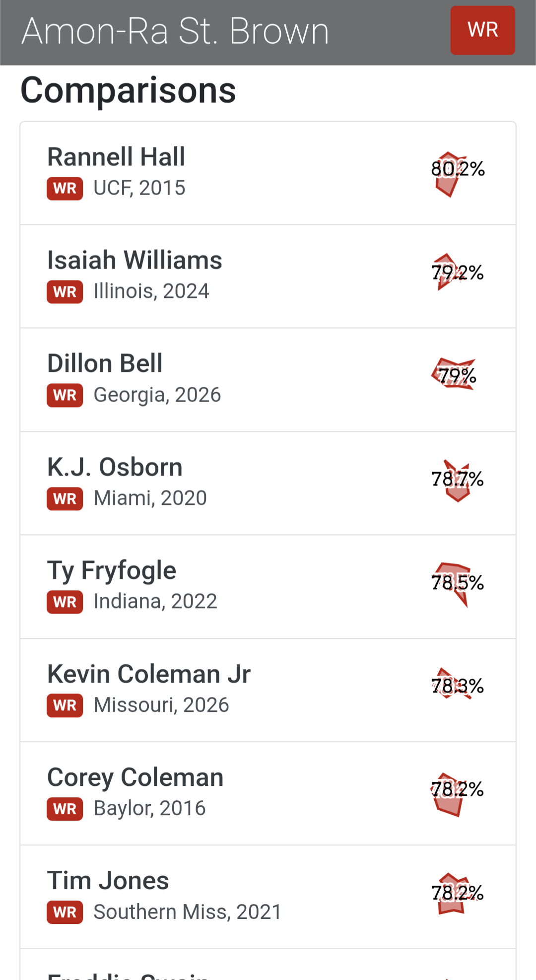The image size is (536, 980).
Task: Open Rannell Hall's 80.2% similarity chart icon
Action: click(x=453, y=173)
